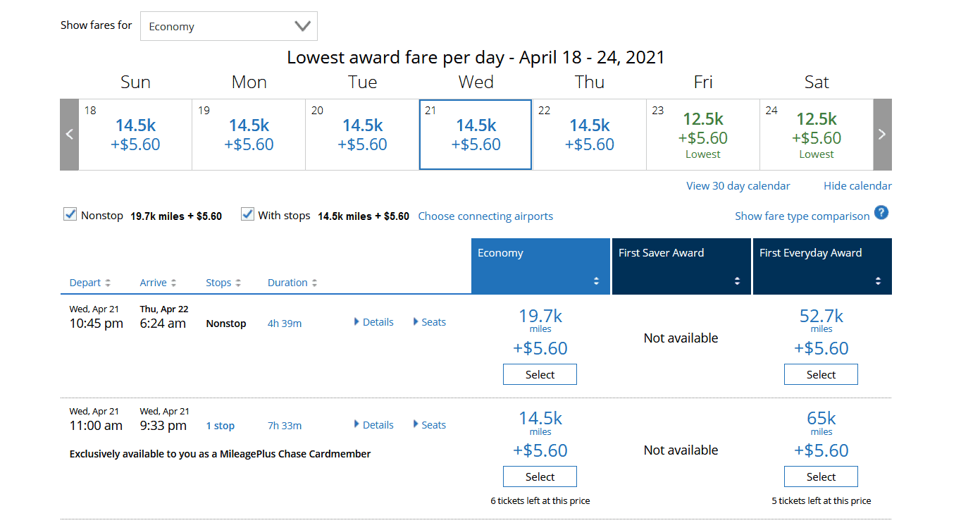Click Show fare type comparison link
The image size is (980, 523).
pos(802,216)
